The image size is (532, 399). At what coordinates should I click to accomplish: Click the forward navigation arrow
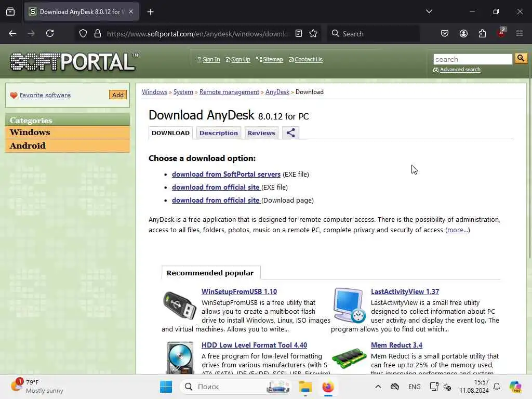click(31, 33)
